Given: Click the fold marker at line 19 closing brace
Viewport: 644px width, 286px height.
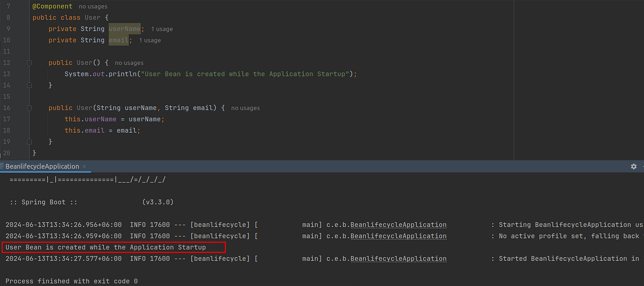Looking at the screenshot, I should click(29, 142).
